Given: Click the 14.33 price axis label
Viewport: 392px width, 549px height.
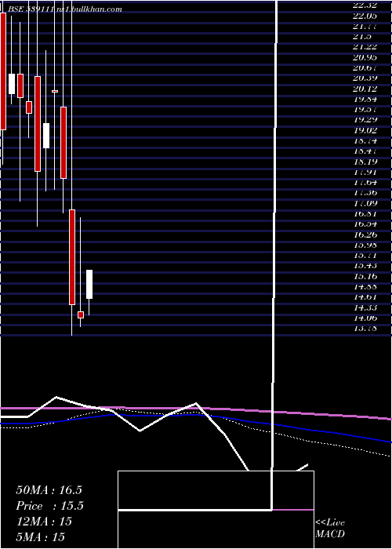Looking at the screenshot, I should click(x=365, y=307).
